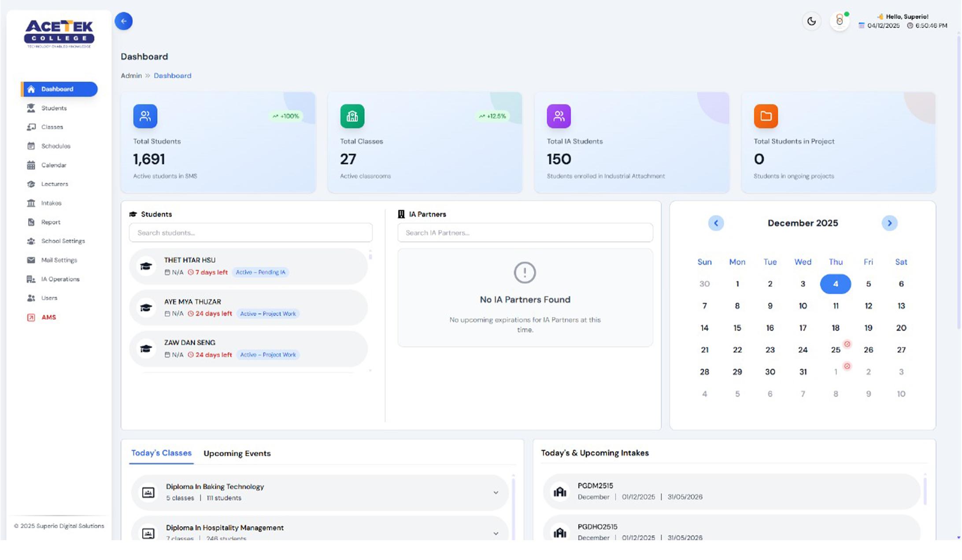Select December 25 on the calendar
Screen dimensions: 962x560
[x=835, y=350]
